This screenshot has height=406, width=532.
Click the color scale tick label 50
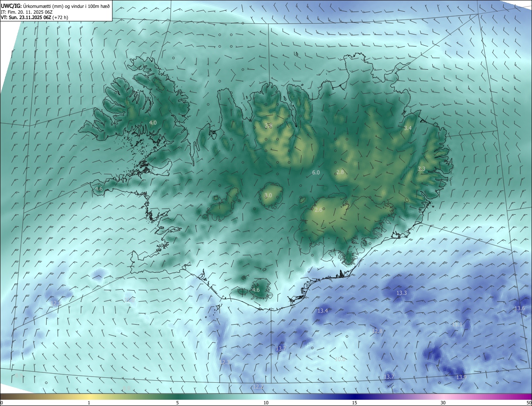point(529,403)
